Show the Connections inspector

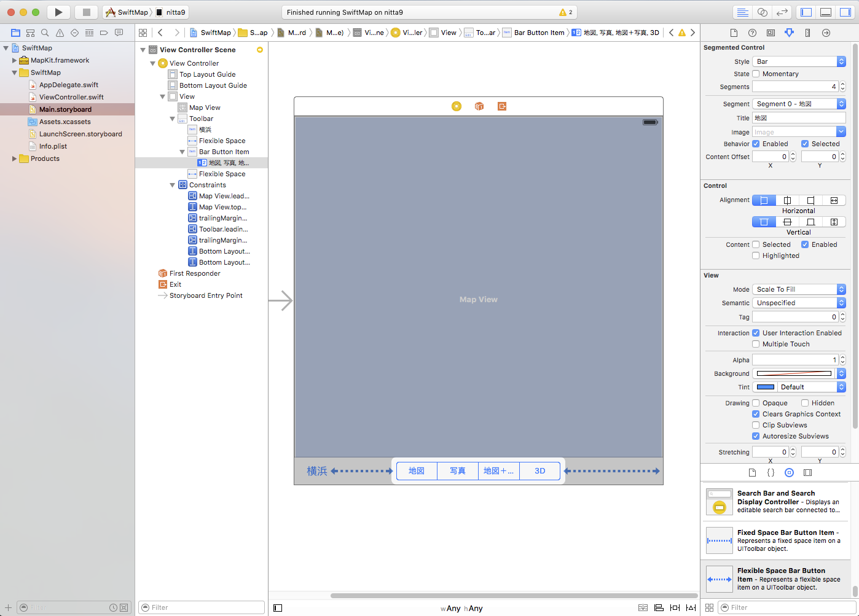[826, 33]
